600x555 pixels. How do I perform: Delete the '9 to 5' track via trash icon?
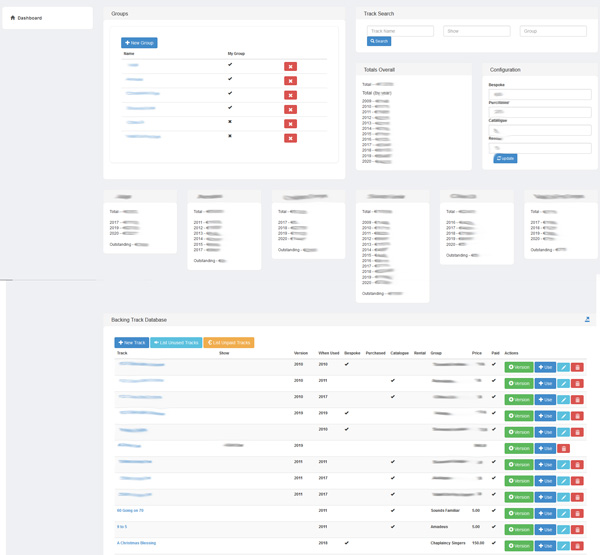tap(577, 530)
